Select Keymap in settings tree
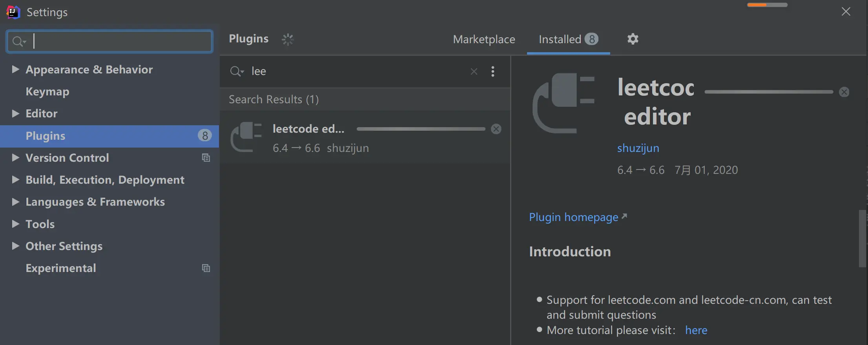This screenshot has width=868, height=345. click(x=47, y=91)
